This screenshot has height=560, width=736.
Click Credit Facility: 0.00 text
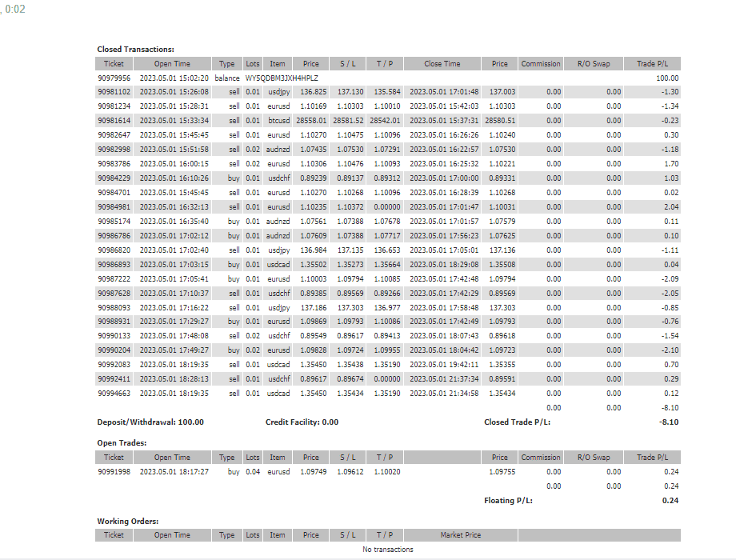coord(302,422)
